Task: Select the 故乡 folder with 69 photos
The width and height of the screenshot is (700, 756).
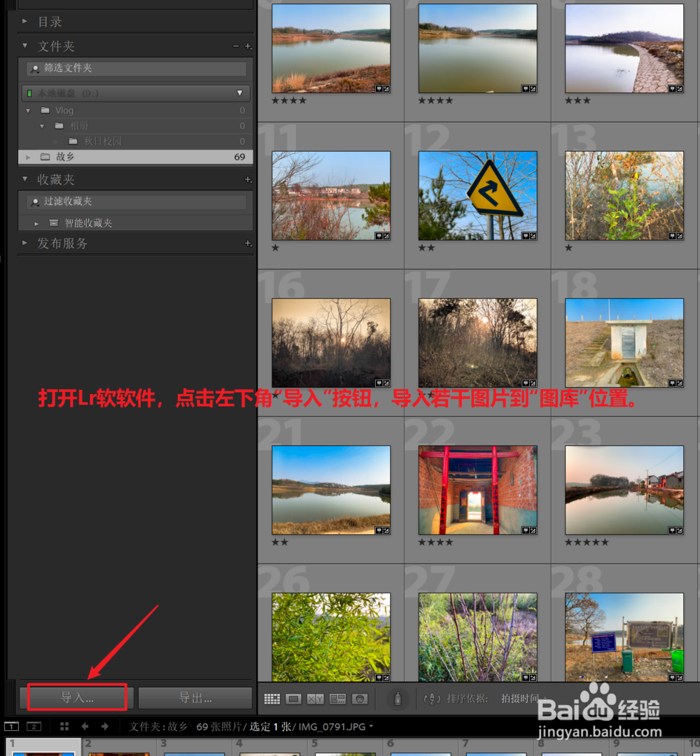Action: pyautogui.click(x=136, y=157)
